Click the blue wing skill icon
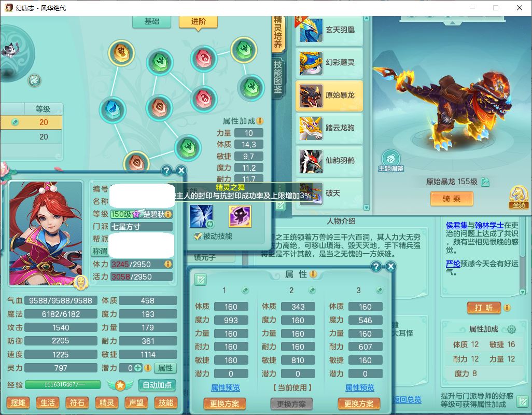532x415 pixels. (x=201, y=216)
